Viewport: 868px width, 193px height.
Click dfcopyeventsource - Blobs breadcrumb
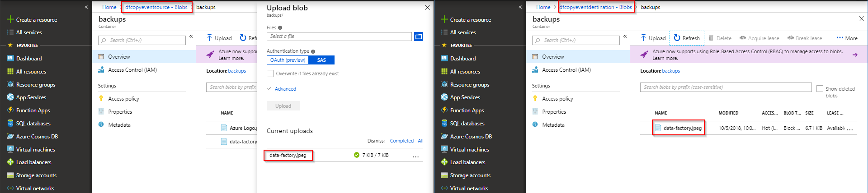[156, 7]
